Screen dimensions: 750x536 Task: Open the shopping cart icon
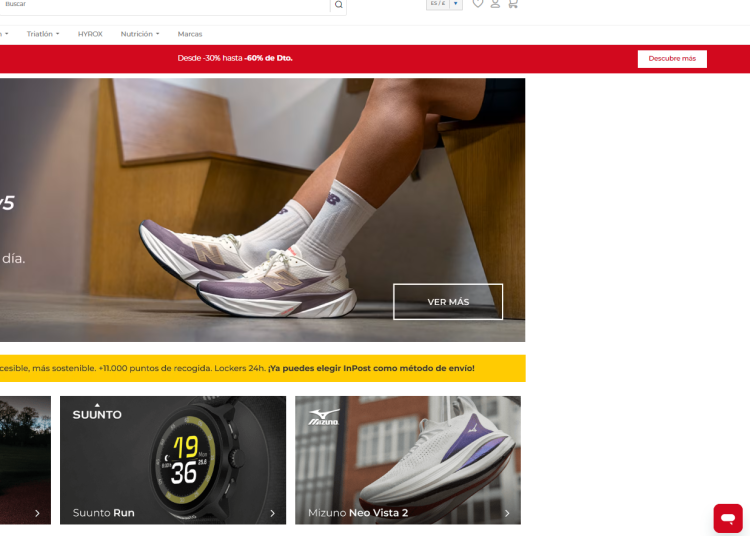pos(513,4)
